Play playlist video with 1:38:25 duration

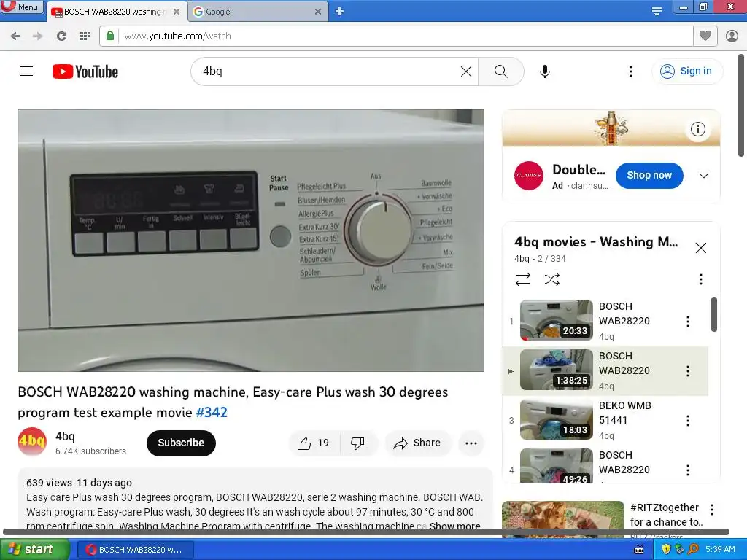pos(556,370)
